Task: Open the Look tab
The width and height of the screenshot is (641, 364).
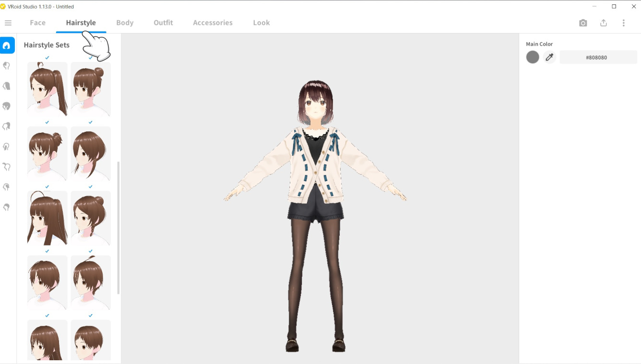Action: (x=261, y=23)
